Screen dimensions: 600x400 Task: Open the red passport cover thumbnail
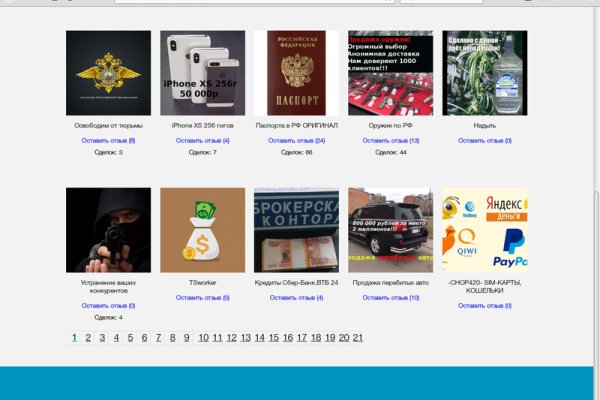click(x=297, y=73)
